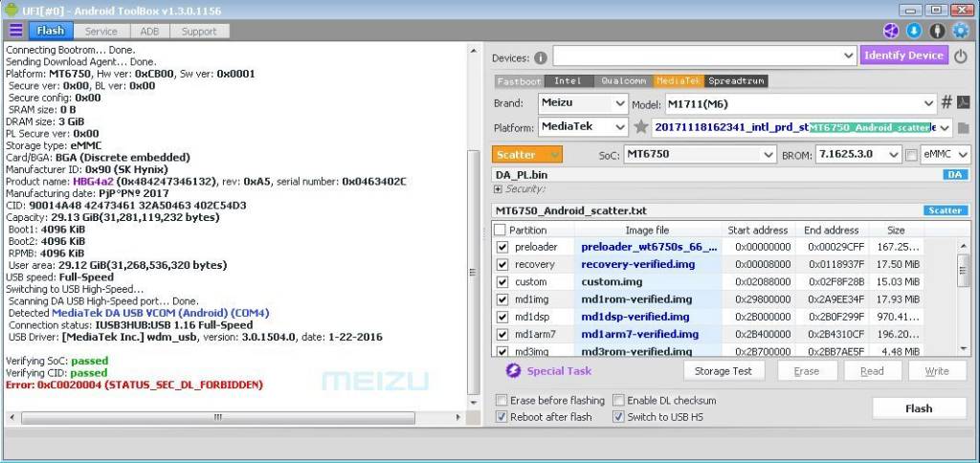980x463 pixels.
Task: Switch to the Service tab
Action: (x=100, y=32)
